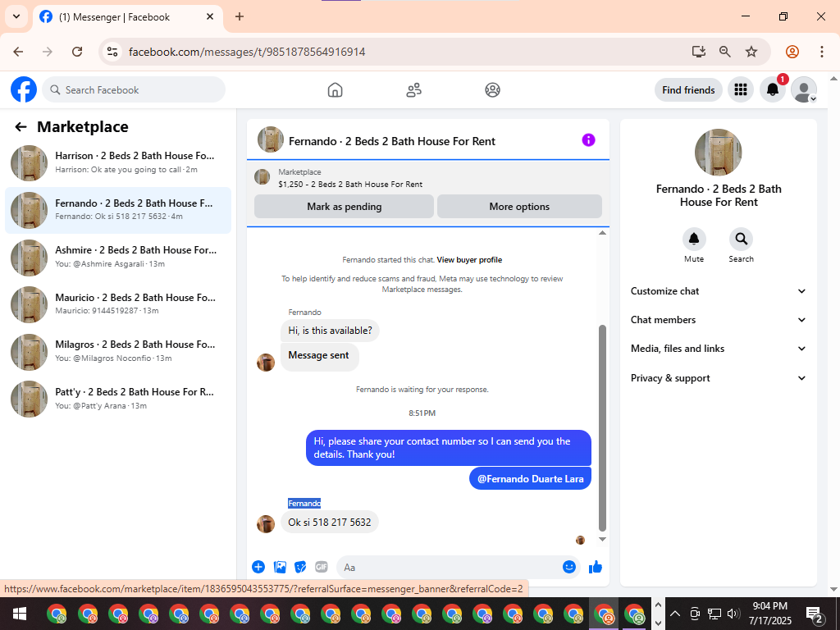Choose a GIF from the composer
Image resolution: width=840 pixels, height=630 pixels.
[322, 567]
